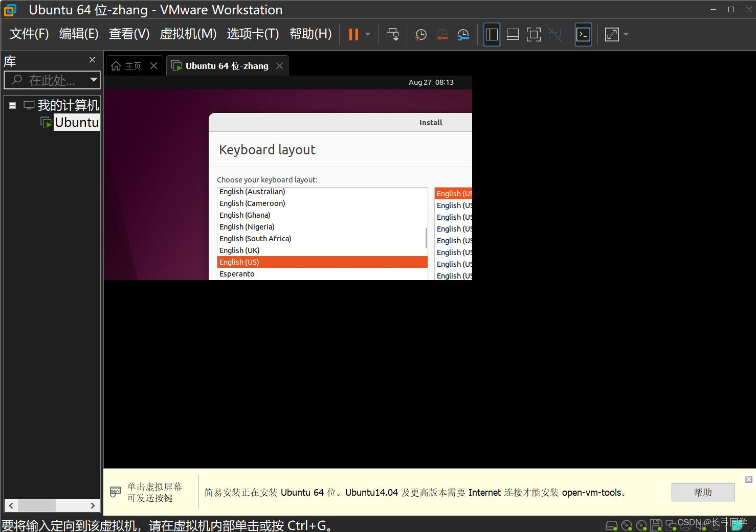This screenshot has height=532, width=756.
Task: Click the stretch guest display icon
Action: [612, 34]
